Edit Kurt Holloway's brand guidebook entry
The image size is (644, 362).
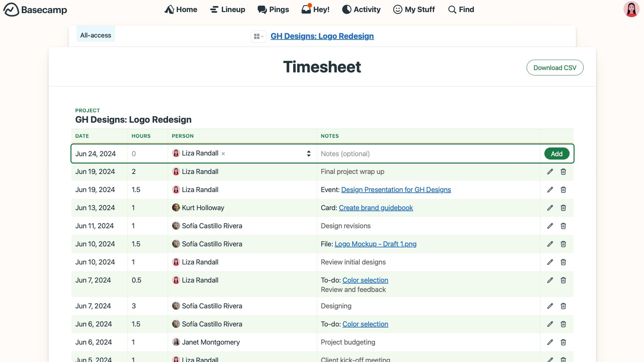tap(550, 208)
